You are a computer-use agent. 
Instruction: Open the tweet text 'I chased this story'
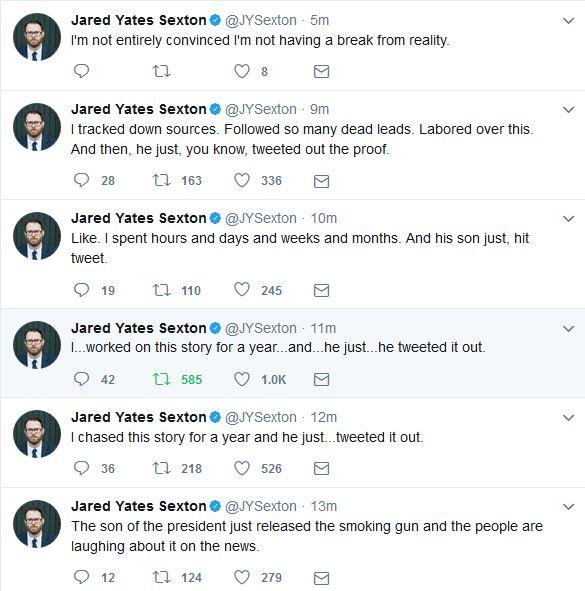pos(247,437)
